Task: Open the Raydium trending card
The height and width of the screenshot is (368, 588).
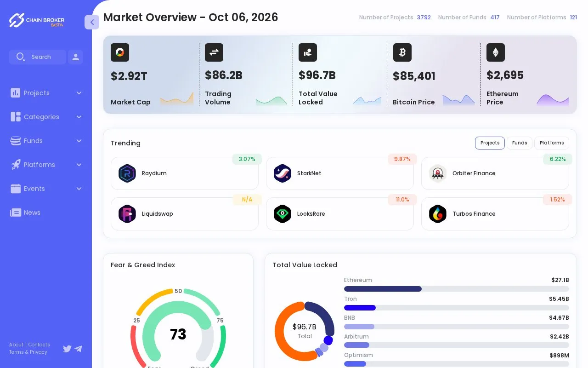Action: (185, 173)
